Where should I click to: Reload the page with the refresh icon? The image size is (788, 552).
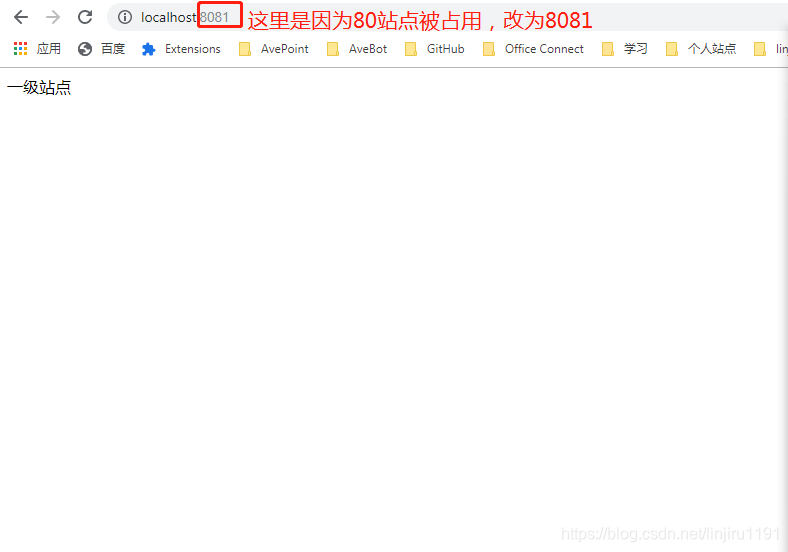click(x=85, y=17)
